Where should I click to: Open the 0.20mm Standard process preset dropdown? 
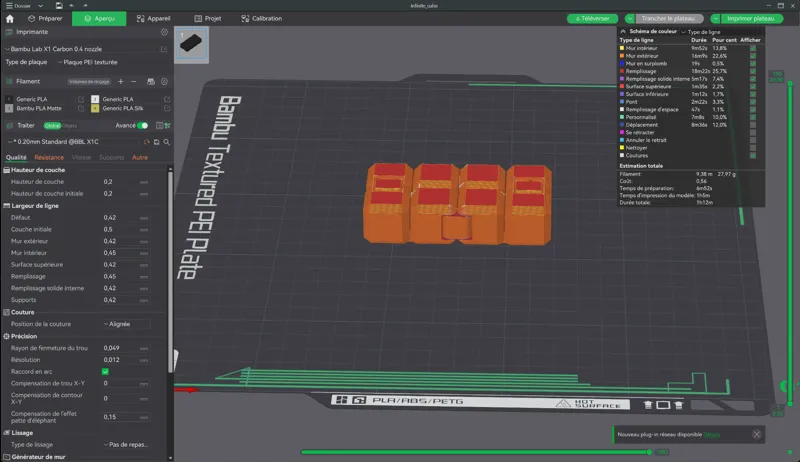73,142
